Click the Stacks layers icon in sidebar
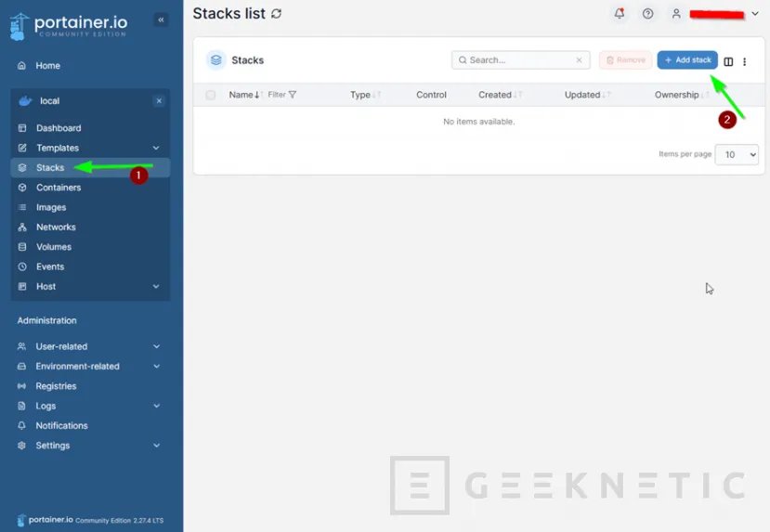The width and height of the screenshot is (770, 532). pos(22,167)
